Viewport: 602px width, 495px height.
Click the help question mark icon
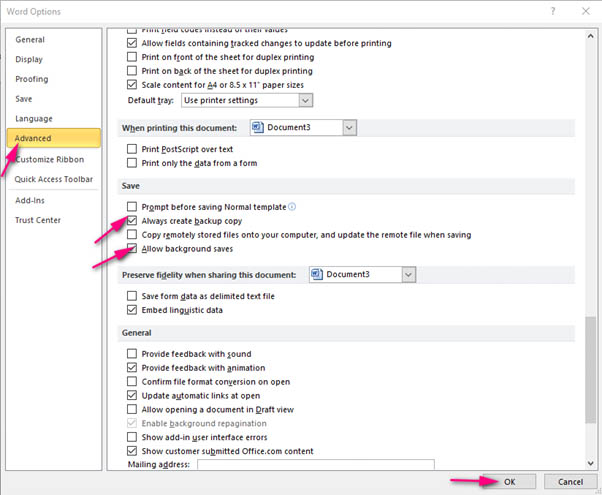click(553, 11)
